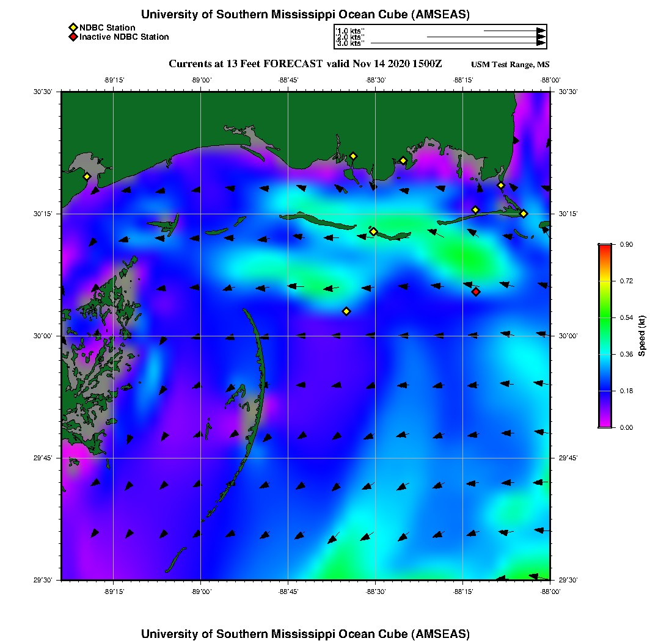Click the 1.0 kts scale arrow
The image size is (672, 641).
click(x=514, y=30)
